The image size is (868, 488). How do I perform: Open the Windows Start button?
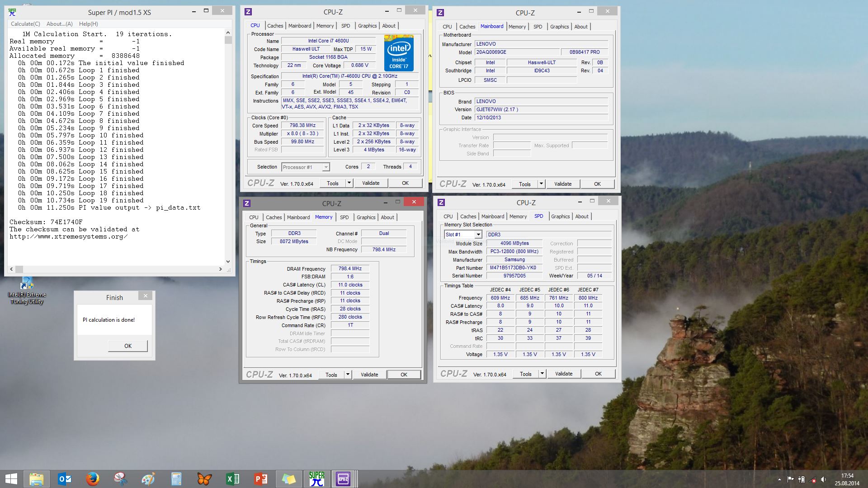tap(11, 479)
